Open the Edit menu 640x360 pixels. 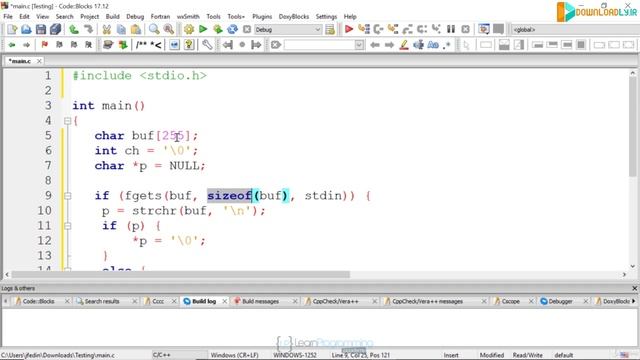pyautogui.click(x=24, y=17)
